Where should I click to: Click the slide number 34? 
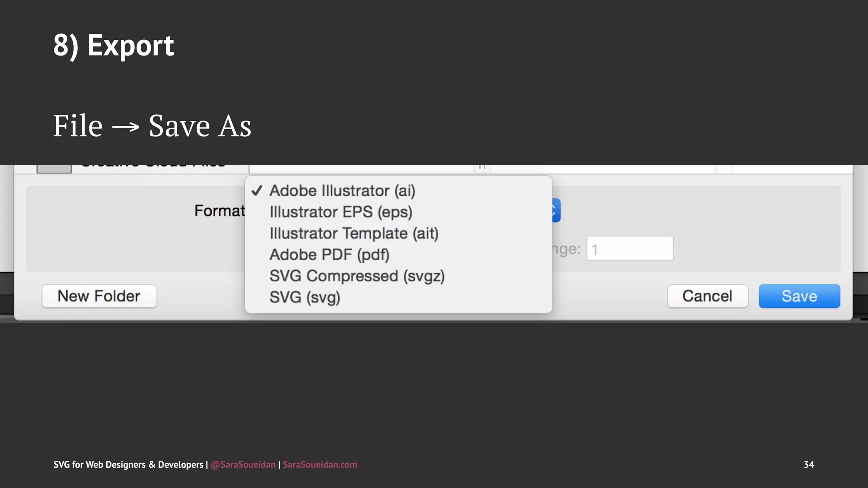[809, 464]
